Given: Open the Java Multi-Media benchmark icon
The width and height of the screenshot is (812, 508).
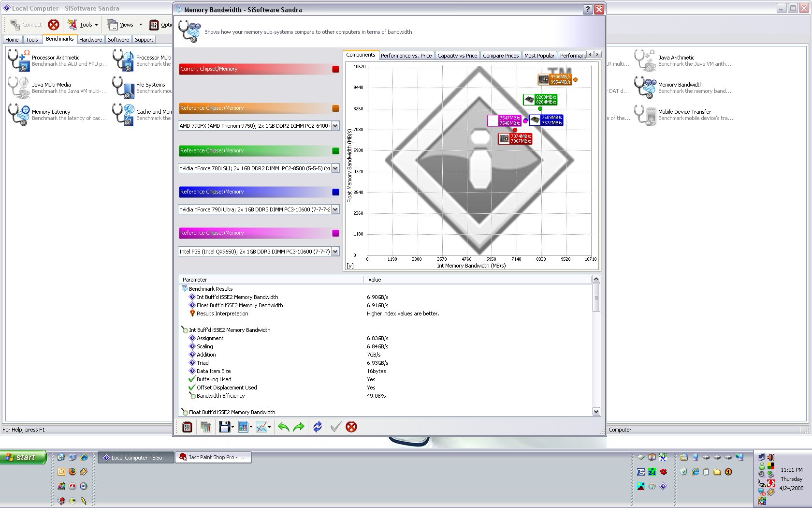Looking at the screenshot, I should 18,88.
